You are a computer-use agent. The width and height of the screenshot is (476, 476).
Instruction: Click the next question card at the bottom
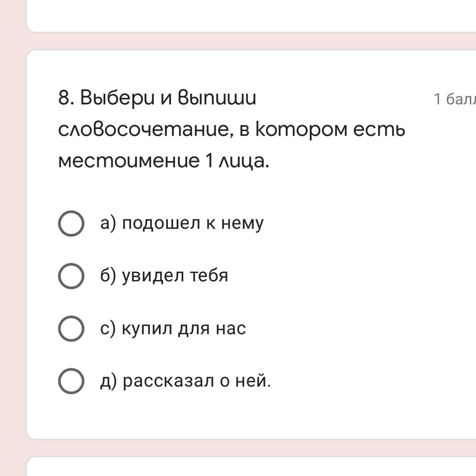click(x=250, y=468)
